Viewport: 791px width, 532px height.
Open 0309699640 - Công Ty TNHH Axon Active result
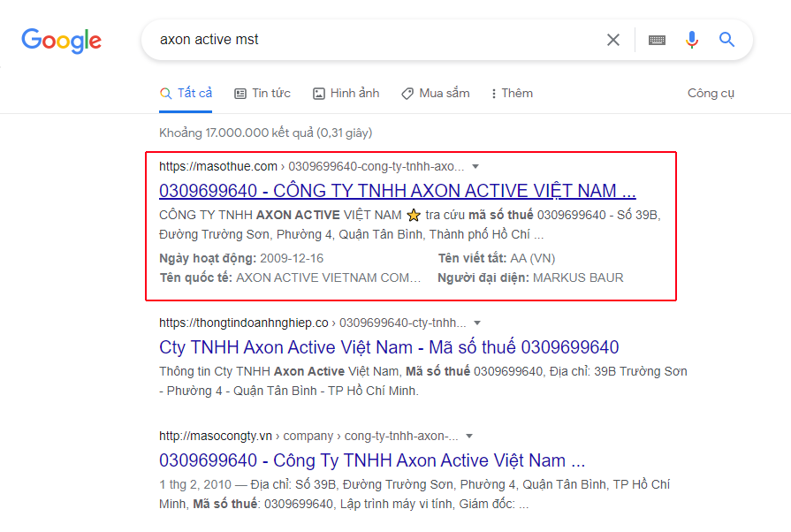point(372,460)
